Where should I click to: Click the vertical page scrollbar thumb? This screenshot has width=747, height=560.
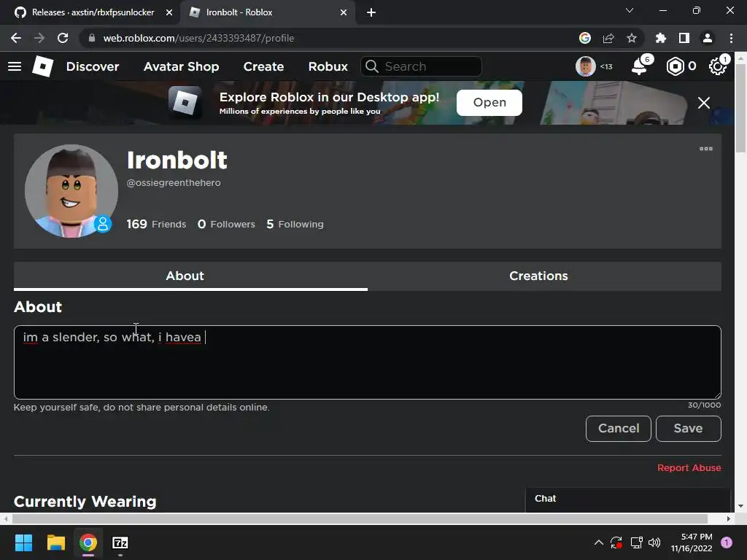tap(740, 108)
